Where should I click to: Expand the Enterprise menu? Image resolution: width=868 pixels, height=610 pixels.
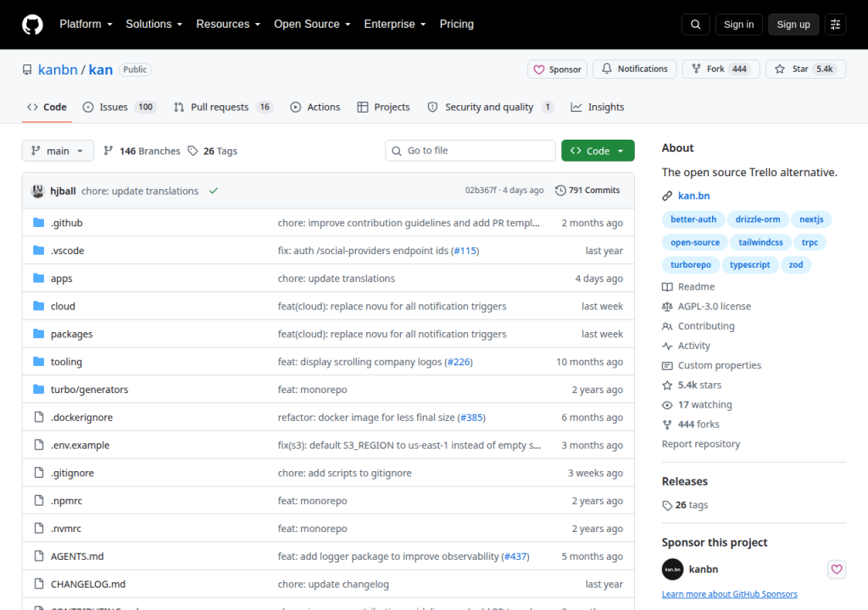(395, 25)
